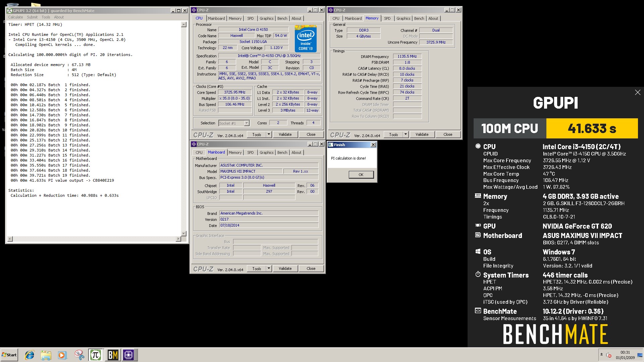Launch Windows Media Player taskbar icon
This screenshot has height=362, width=644.
62,355
